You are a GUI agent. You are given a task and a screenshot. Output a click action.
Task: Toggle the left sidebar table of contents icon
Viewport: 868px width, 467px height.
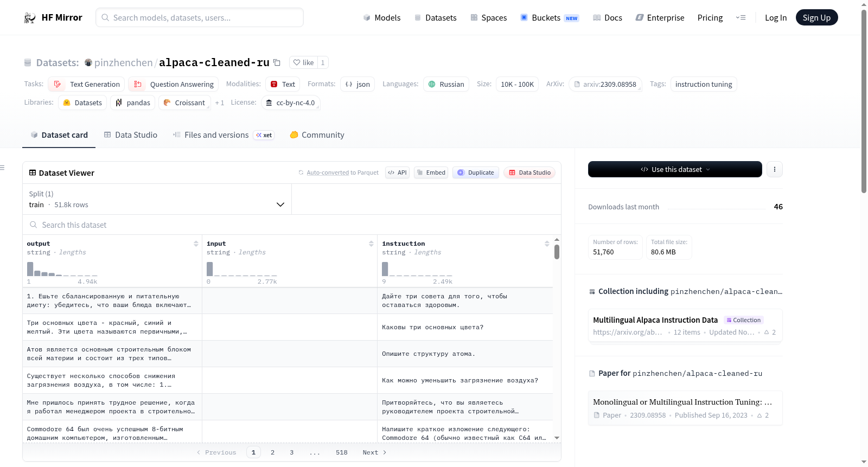[3, 168]
